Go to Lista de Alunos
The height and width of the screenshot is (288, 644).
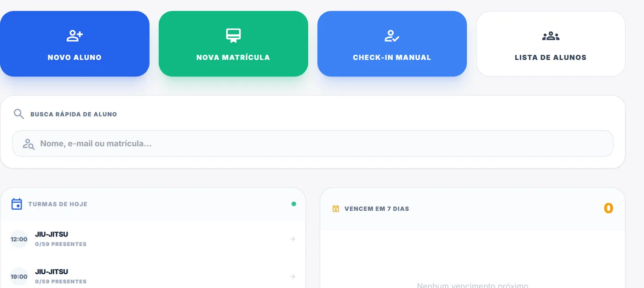551,44
